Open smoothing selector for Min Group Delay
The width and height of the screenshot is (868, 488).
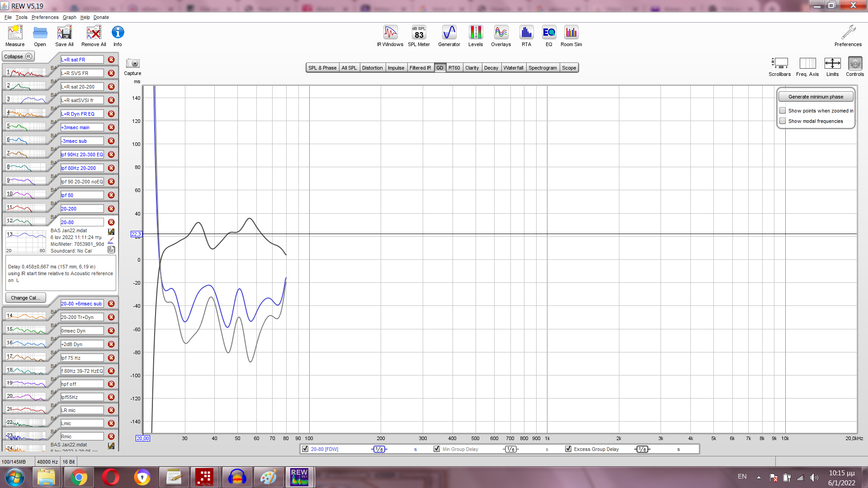(511, 449)
